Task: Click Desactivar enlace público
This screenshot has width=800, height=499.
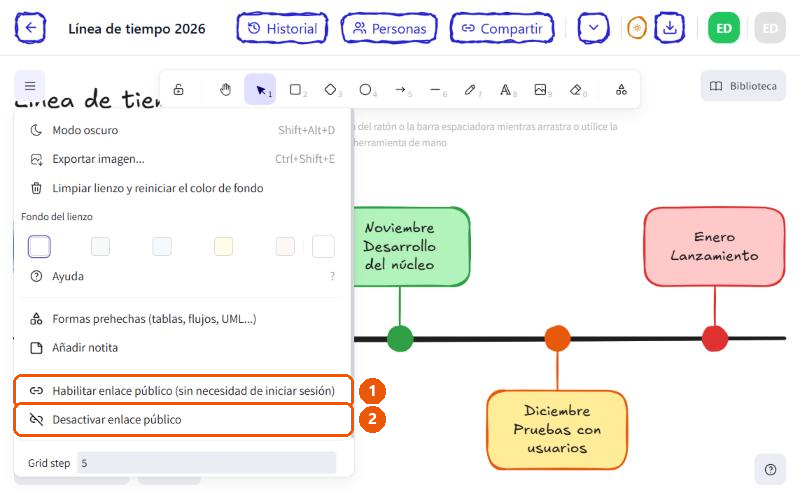Action: [183, 419]
